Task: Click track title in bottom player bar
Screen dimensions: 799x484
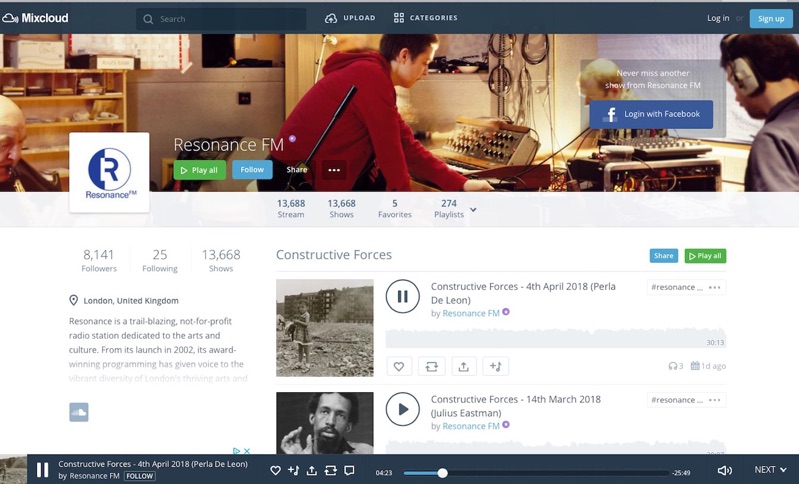Action: click(x=153, y=464)
